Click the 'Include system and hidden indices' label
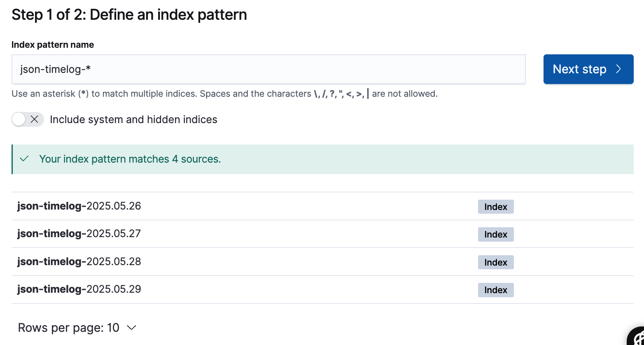This screenshot has width=644, height=345. click(133, 119)
